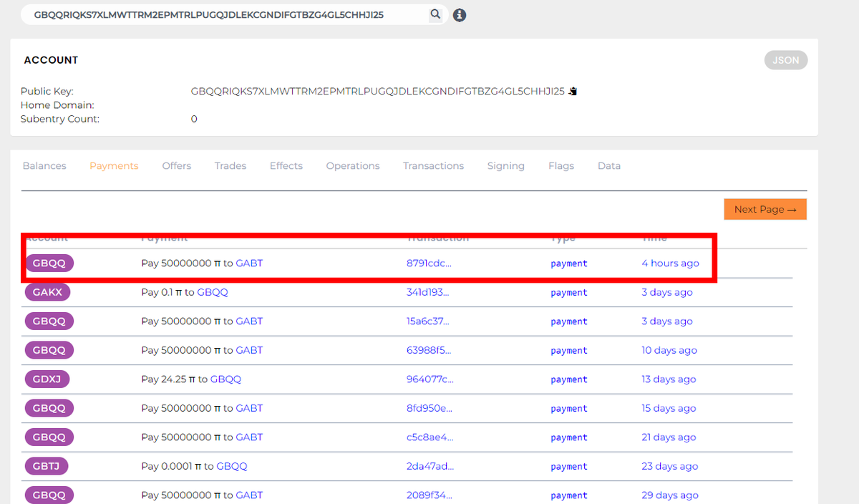Switch to the Transactions tab
The image size is (859, 504).
(x=433, y=166)
